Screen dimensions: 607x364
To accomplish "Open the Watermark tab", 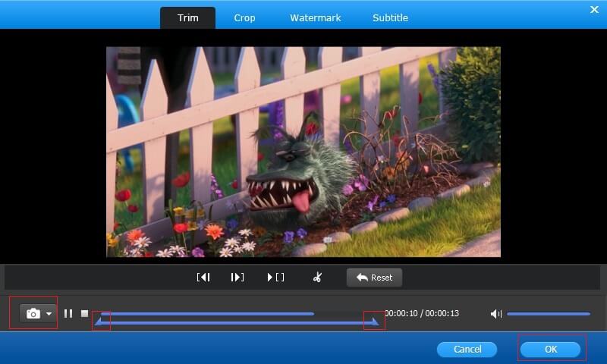I will click(x=316, y=17).
